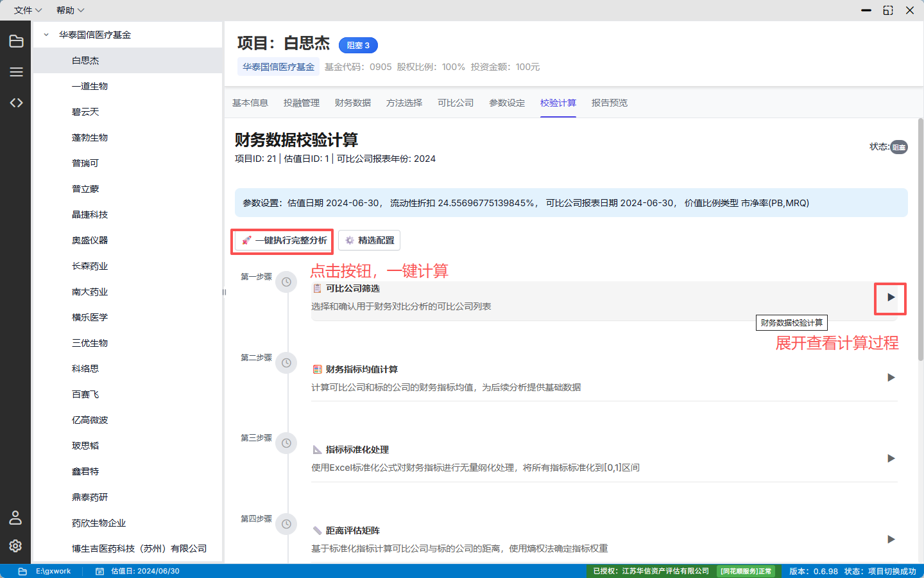The width and height of the screenshot is (924, 578).
Task: Select 蓬勃生物 in the project tree
Action: (127, 137)
